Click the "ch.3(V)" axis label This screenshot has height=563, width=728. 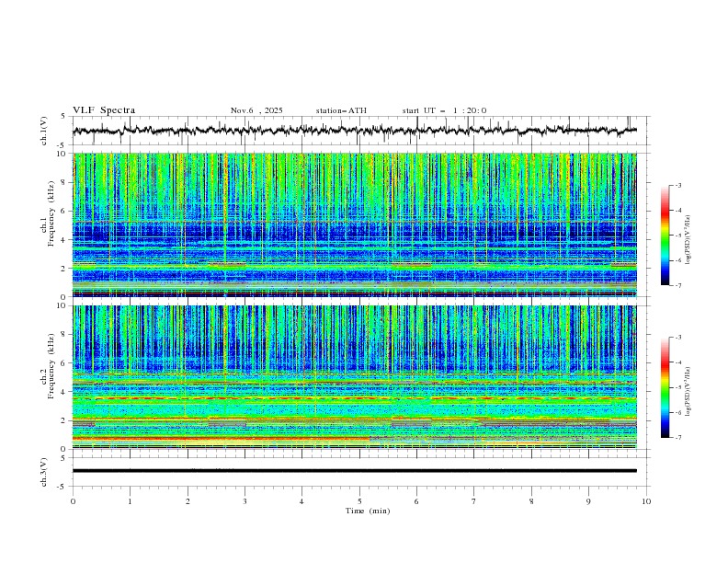(44, 472)
